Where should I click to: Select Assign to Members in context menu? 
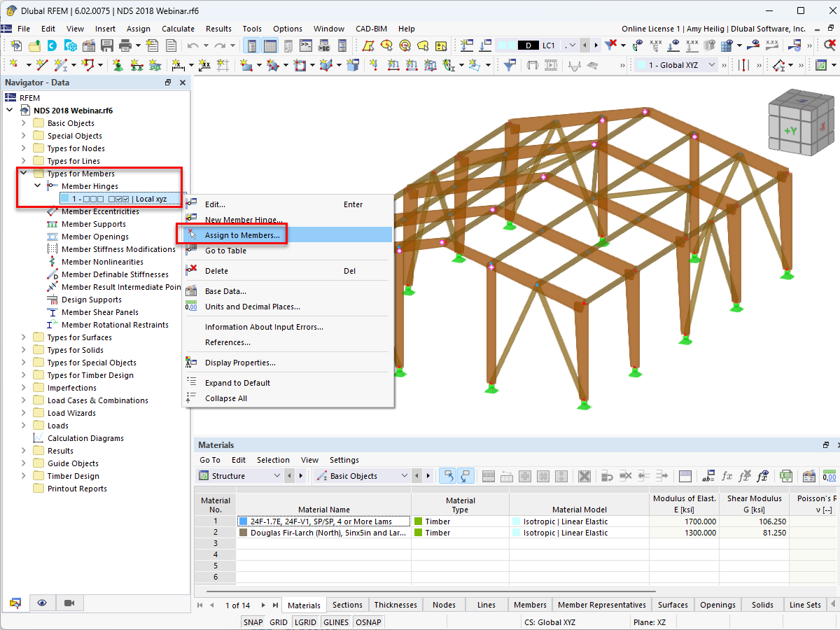point(242,235)
